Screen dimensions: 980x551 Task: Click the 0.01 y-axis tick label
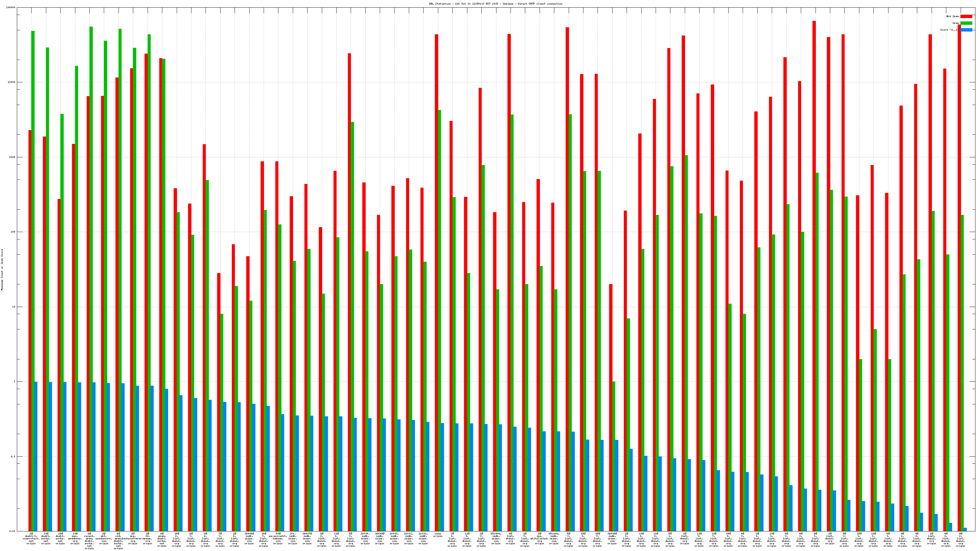(12, 531)
